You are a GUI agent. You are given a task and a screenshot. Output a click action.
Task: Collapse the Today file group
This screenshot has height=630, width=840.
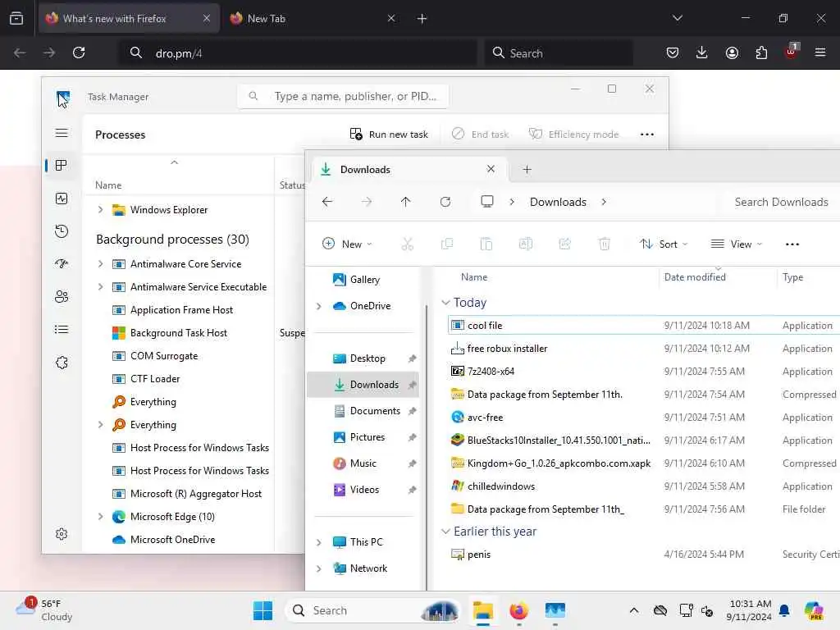coord(445,303)
